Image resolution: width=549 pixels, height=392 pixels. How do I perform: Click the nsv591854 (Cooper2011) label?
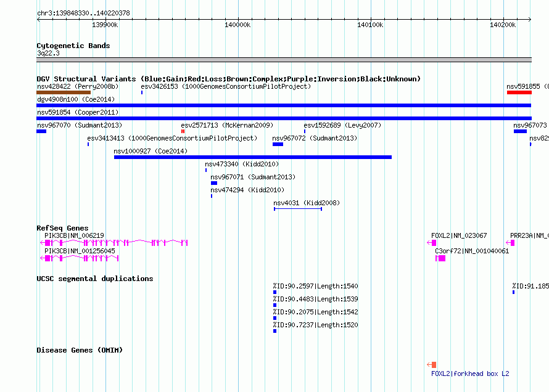[x=78, y=112]
